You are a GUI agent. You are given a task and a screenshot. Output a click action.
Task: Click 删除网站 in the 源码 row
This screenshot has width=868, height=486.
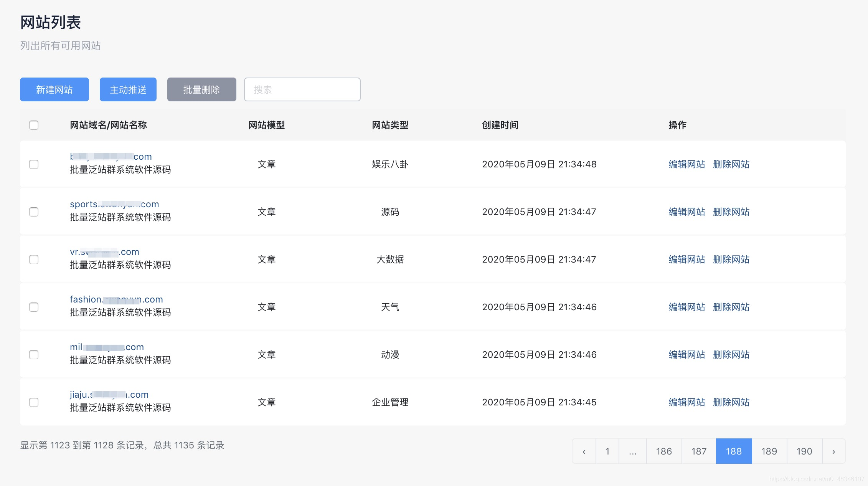click(x=731, y=212)
